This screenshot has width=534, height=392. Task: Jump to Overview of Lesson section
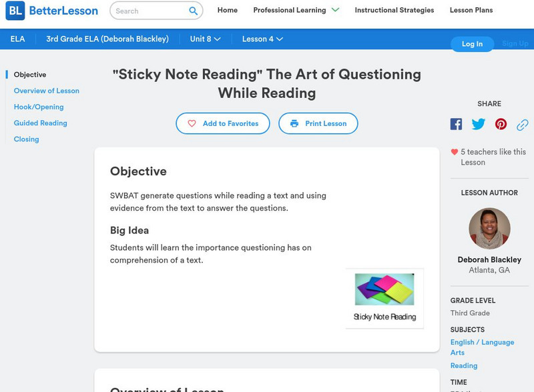tap(47, 91)
